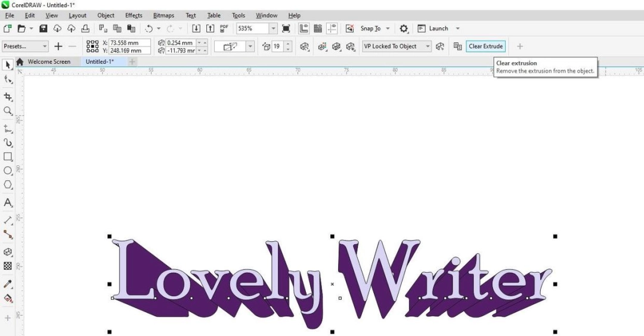The width and height of the screenshot is (644, 336).
Task: Select the Rectangle tool
Action: [x=7, y=157]
